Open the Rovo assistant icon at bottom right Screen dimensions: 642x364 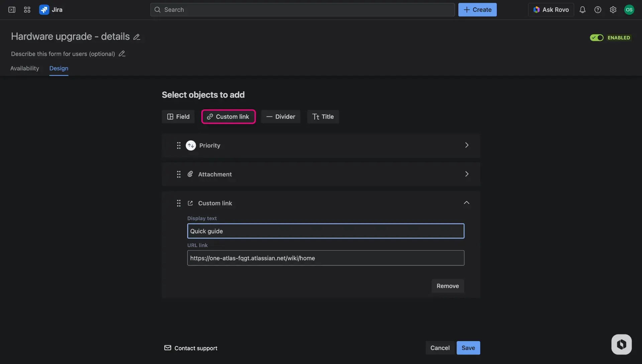point(621,344)
